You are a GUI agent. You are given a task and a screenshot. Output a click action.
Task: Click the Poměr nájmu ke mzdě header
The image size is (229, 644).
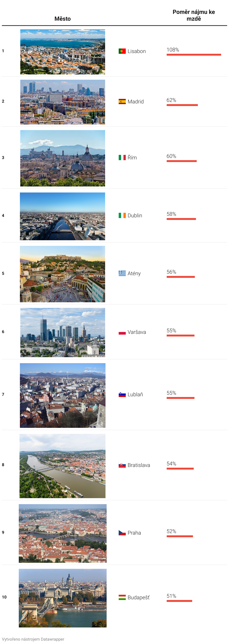coord(194,15)
